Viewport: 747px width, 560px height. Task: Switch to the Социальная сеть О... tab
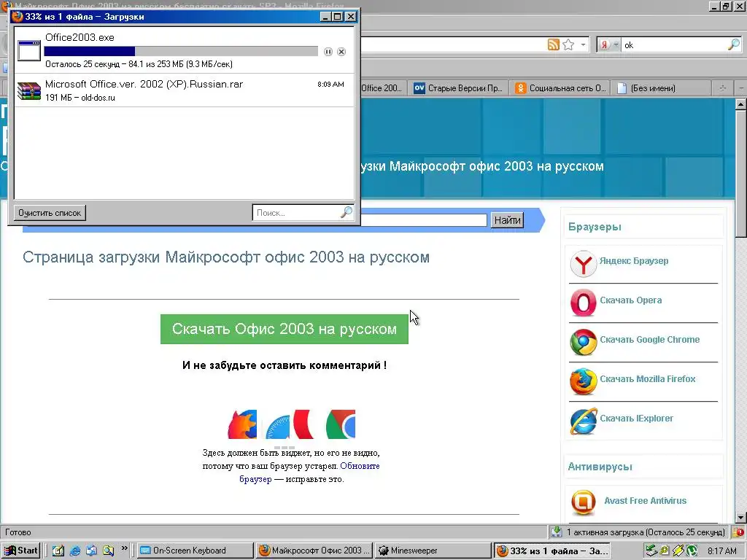(560, 88)
